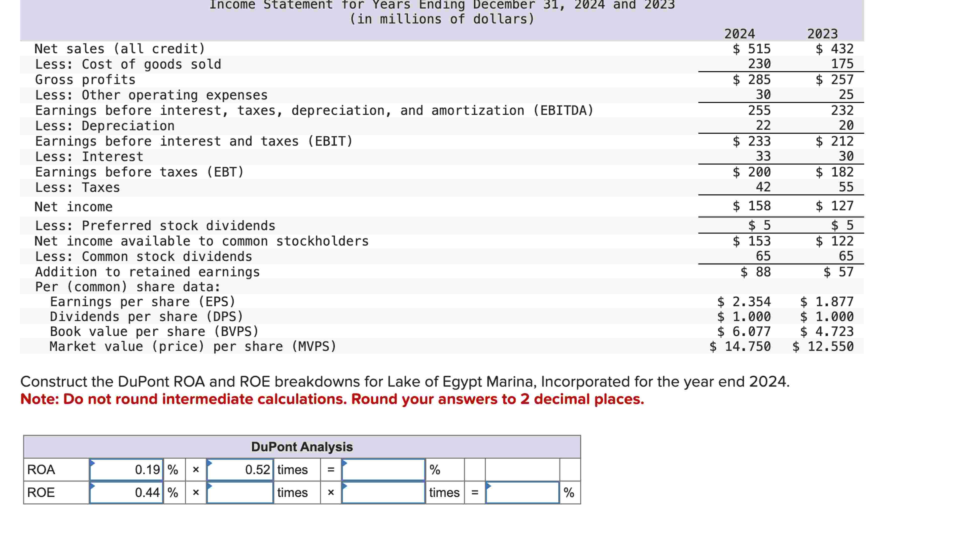Click the ROE profit margin field showing 0.44

point(126,492)
